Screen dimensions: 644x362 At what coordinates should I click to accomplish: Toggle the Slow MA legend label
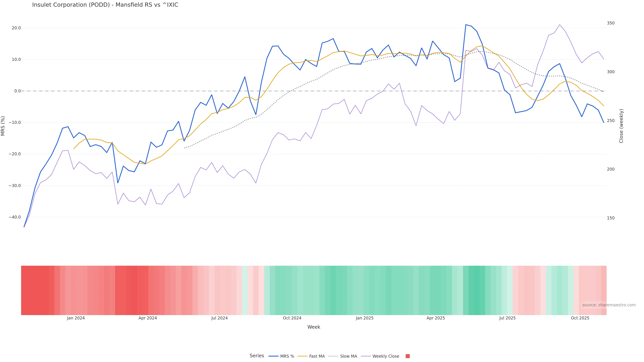(348, 356)
